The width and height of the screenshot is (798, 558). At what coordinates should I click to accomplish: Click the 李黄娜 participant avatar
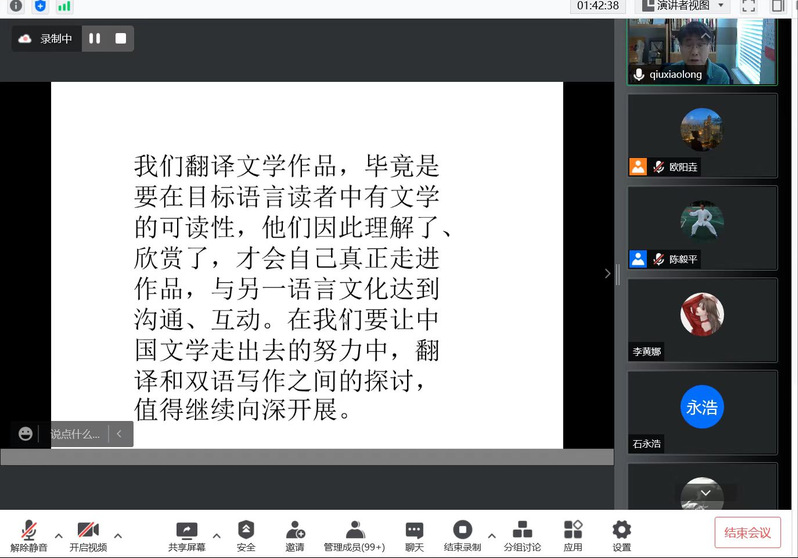click(x=702, y=314)
